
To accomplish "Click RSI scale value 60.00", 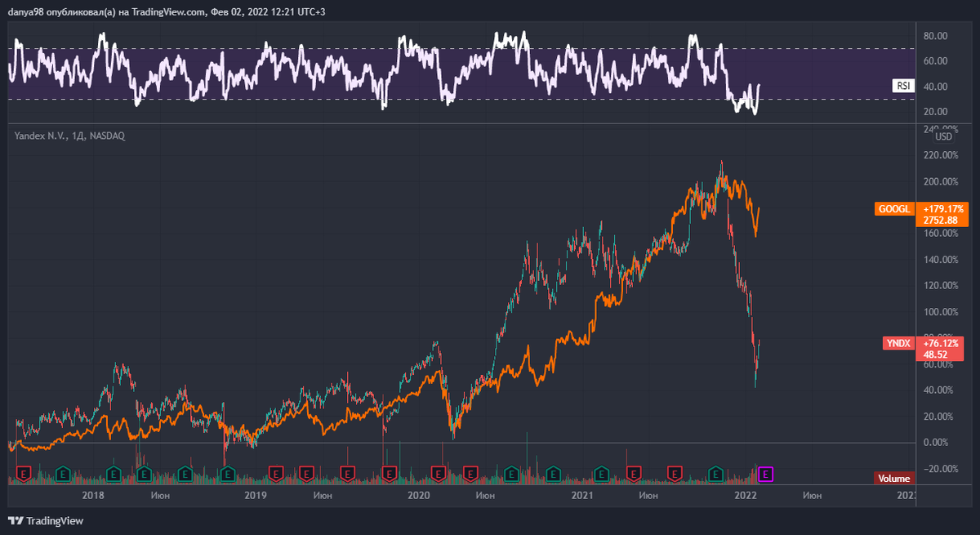I will [x=935, y=61].
